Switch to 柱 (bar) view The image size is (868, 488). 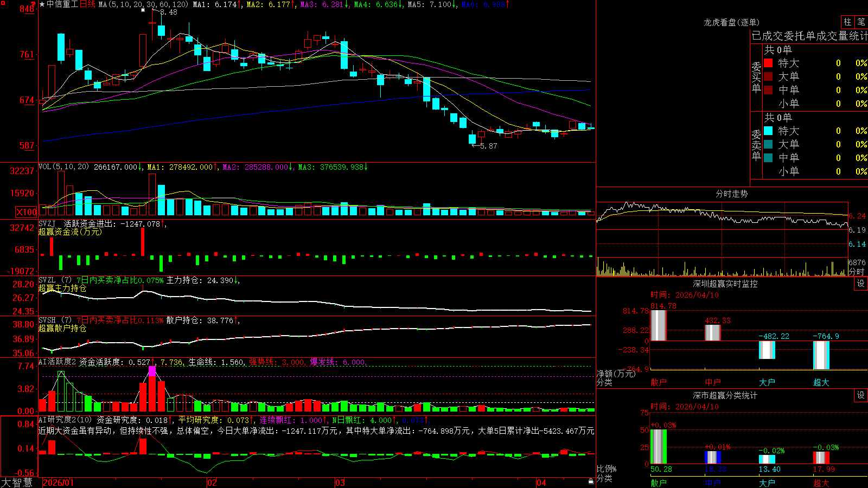tap(847, 22)
